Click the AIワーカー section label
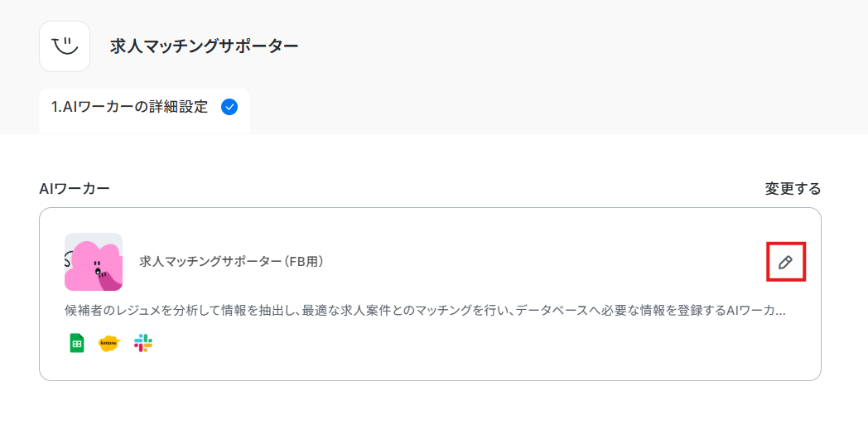This screenshot has width=868, height=430. 75,189
